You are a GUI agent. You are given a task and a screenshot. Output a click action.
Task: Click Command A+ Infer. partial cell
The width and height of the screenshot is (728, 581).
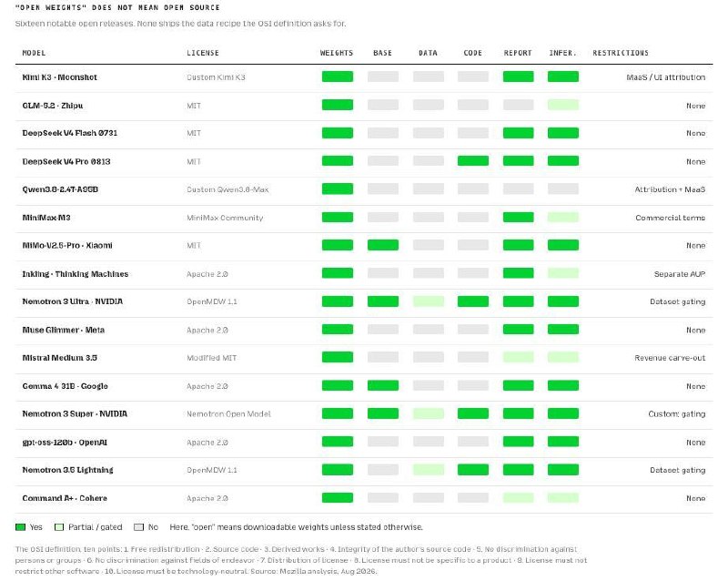click(563, 498)
